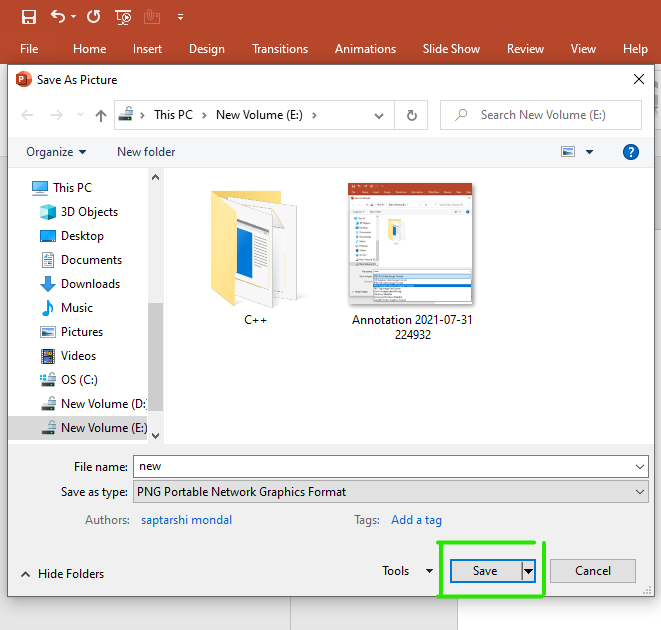Click the Up arrow navigation button
The image size is (661, 630).
pos(101,116)
